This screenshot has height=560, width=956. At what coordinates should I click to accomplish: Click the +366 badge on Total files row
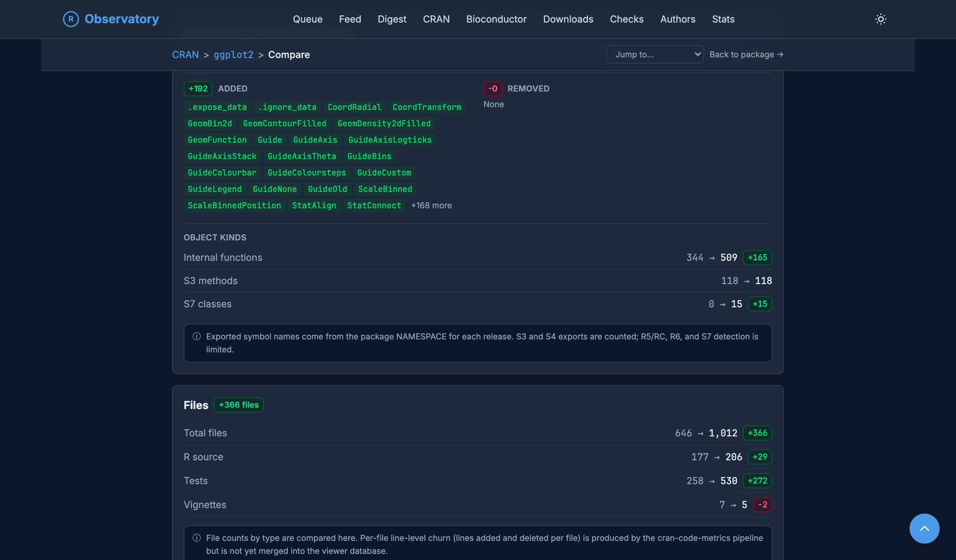point(757,433)
